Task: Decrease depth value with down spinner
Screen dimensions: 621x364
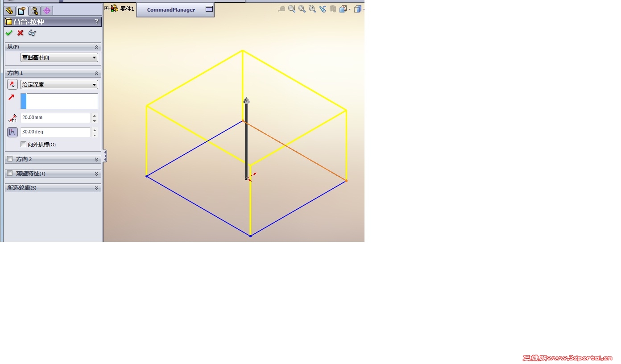Action: point(95,120)
